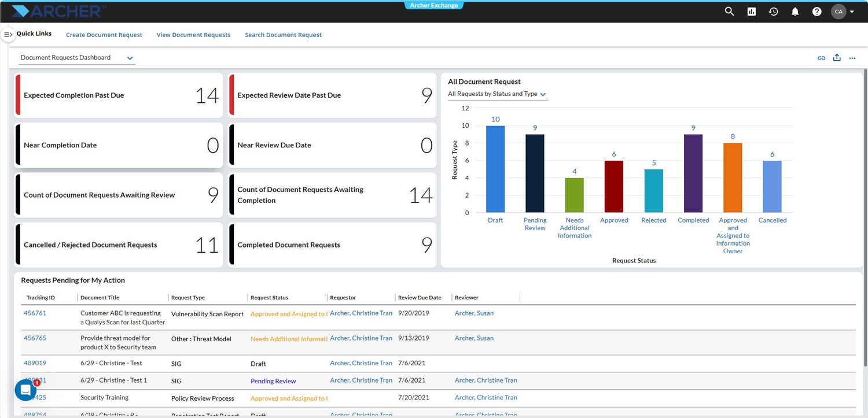The width and height of the screenshot is (868, 418).
Task: Toggle the side navigation menu icon
Action: pyautogui.click(x=8, y=35)
